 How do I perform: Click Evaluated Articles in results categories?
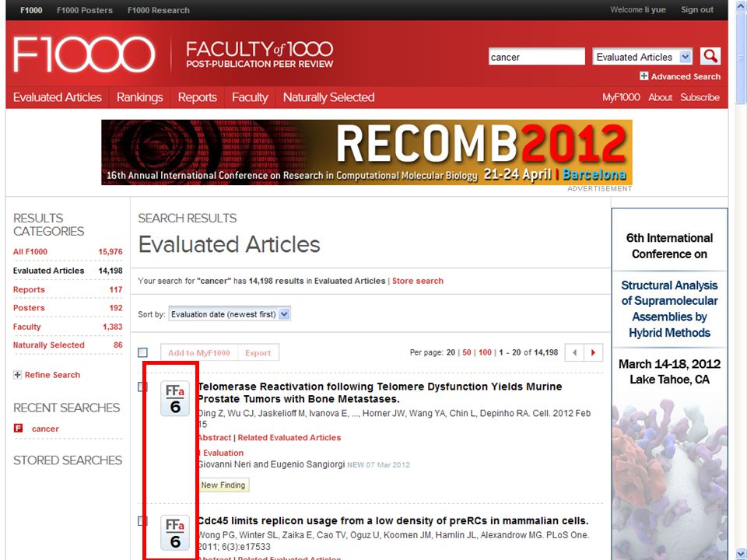(x=48, y=271)
